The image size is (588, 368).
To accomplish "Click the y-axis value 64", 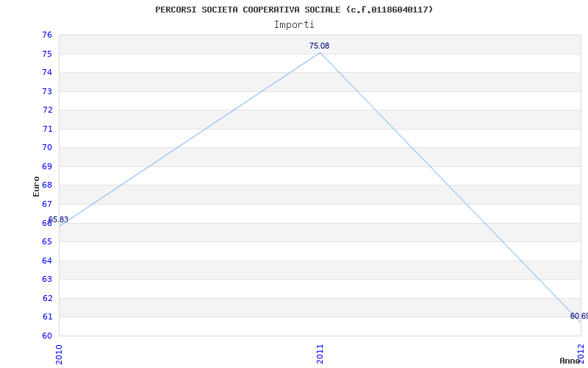I will [x=47, y=261].
